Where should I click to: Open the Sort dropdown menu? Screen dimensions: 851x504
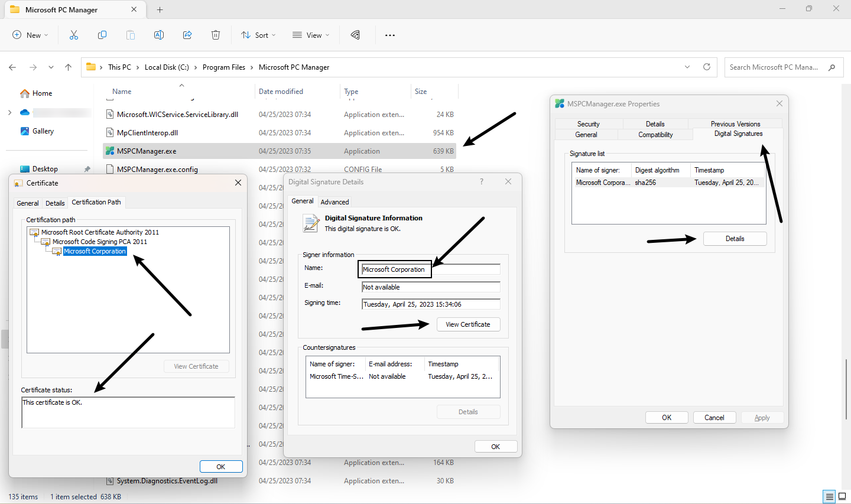258,35
